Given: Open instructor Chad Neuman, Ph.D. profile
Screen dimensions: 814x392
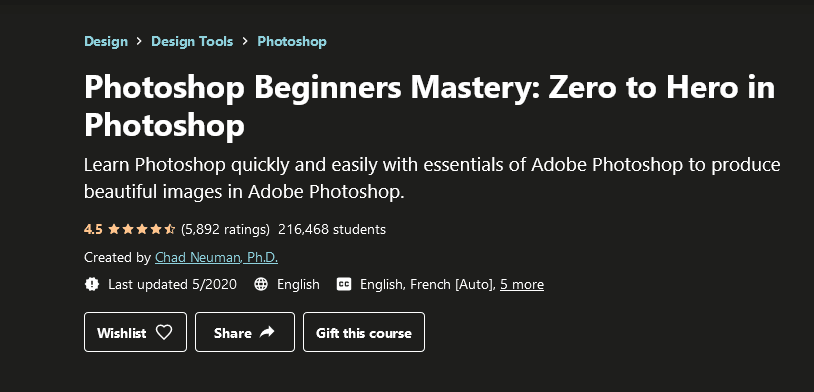Looking at the screenshot, I should point(216,258).
